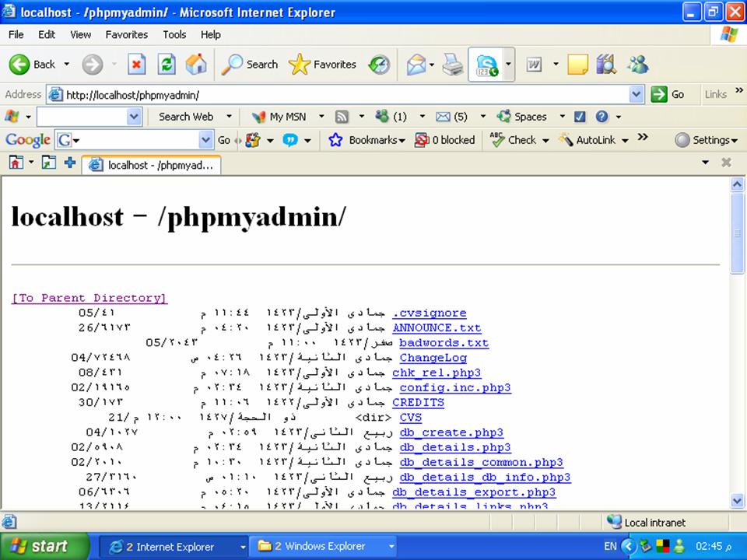The width and height of the screenshot is (747, 560).
Task: Click the green Refresh page icon
Action: [167, 65]
